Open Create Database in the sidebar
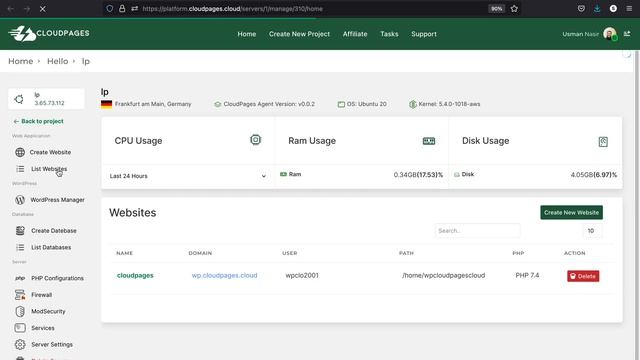 (54, 231)
